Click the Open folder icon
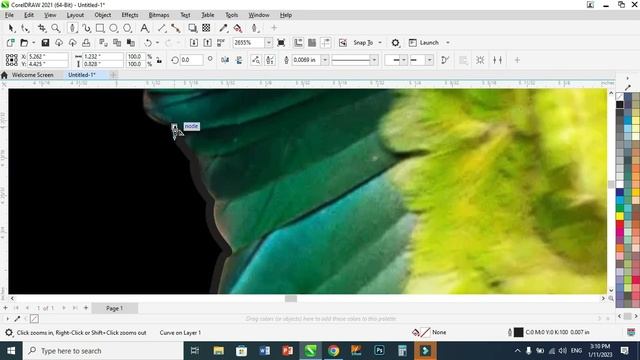The width and height of the screenshot is (640, 360). [24, 42]
